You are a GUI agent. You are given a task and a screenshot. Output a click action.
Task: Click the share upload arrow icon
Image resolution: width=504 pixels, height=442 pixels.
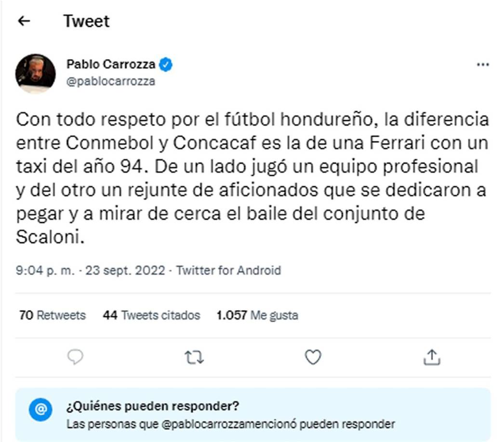coord(432,357)
